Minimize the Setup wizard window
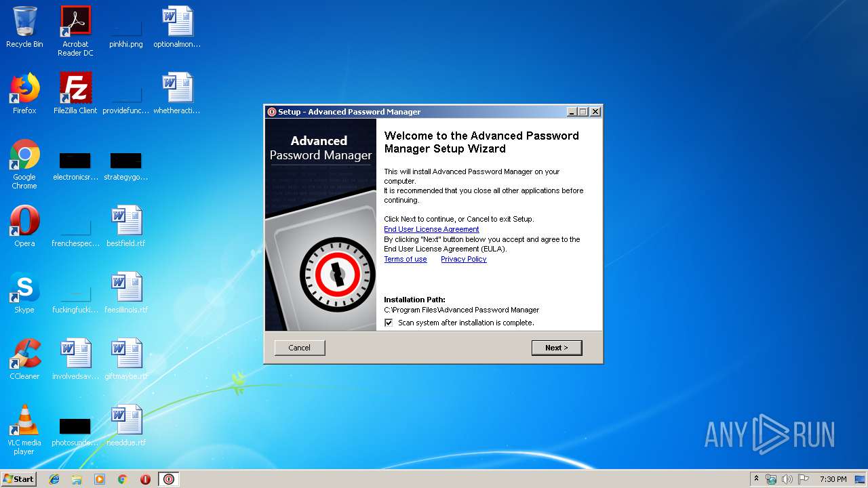The image size is (868, 488). click(572, 112)
